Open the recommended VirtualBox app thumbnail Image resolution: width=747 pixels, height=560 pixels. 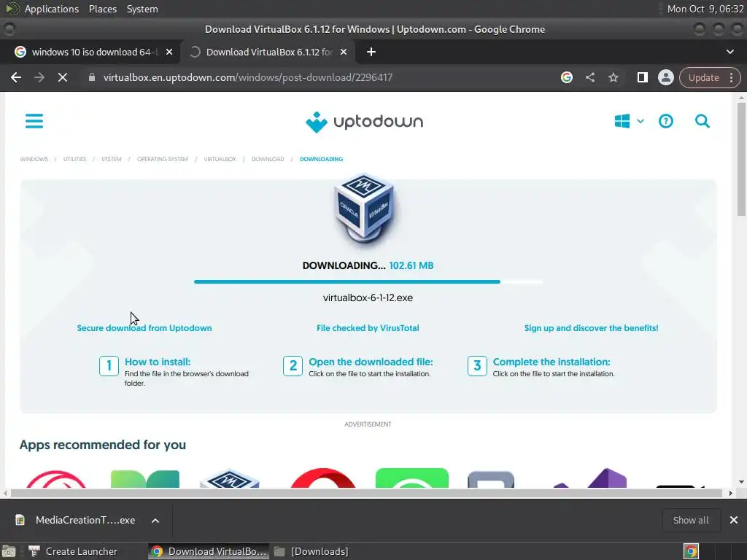point(230,478)
